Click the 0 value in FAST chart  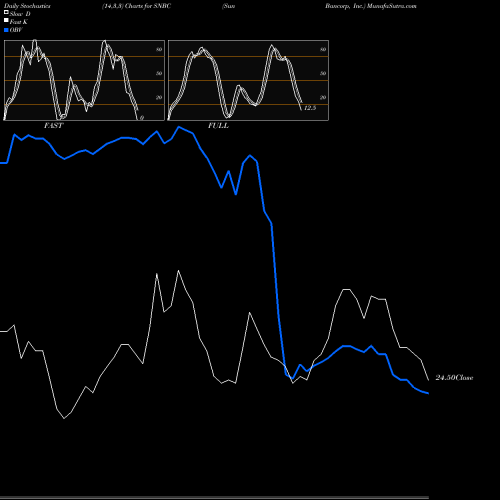(x=142, y=118)
